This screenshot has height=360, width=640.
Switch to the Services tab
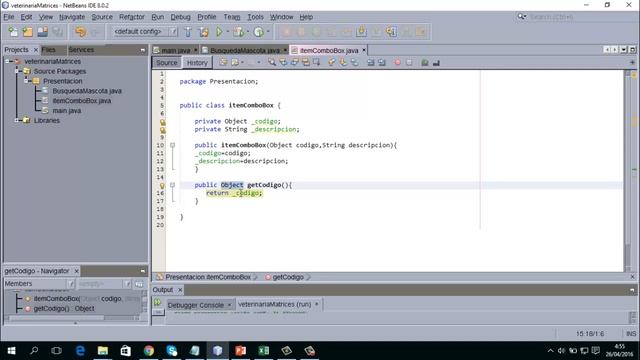click(81, 50)
